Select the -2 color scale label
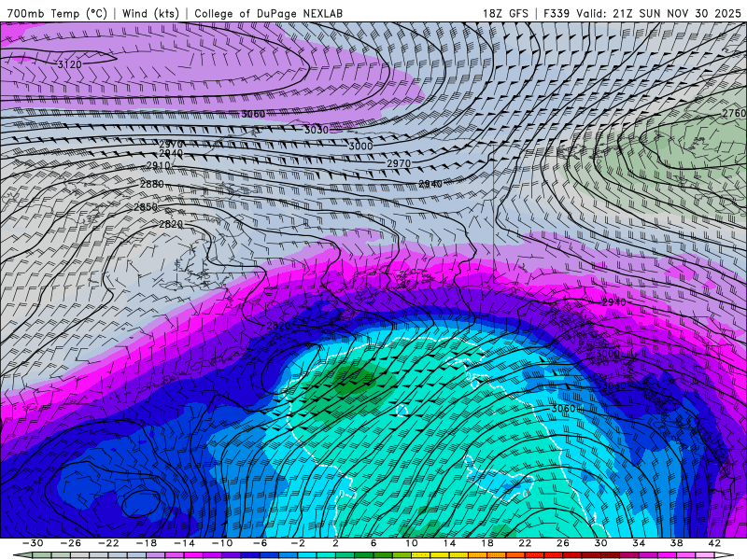 (x=298, y=543)
